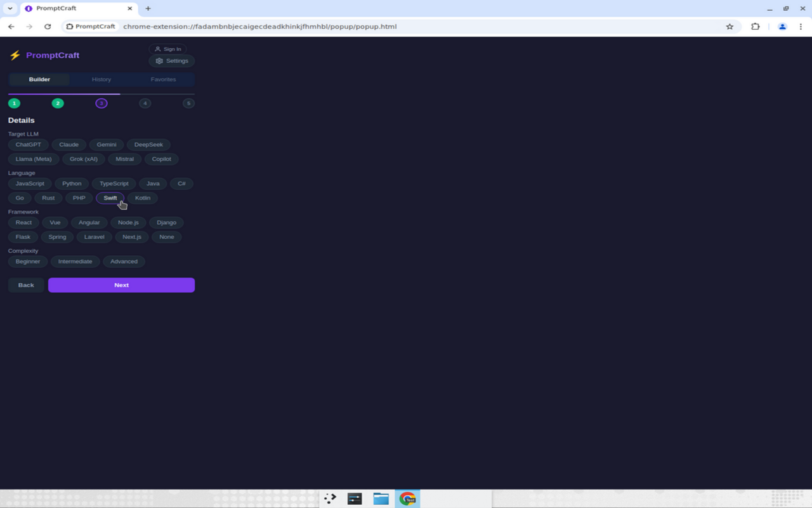Select the Django framework chip
The width and height of the screenshot is (812, 508).
pyautogui.click(x=167, y=222)
